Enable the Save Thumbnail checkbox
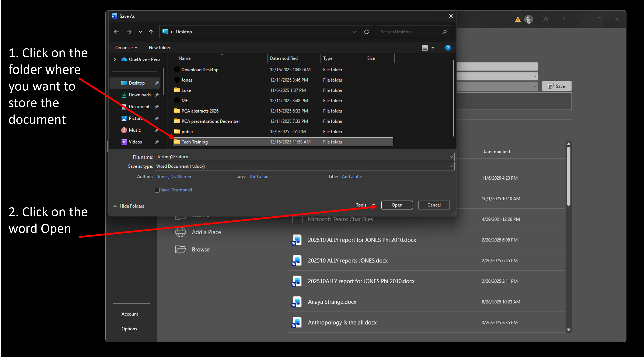This screenshot has width=644, height=357. 157,190
